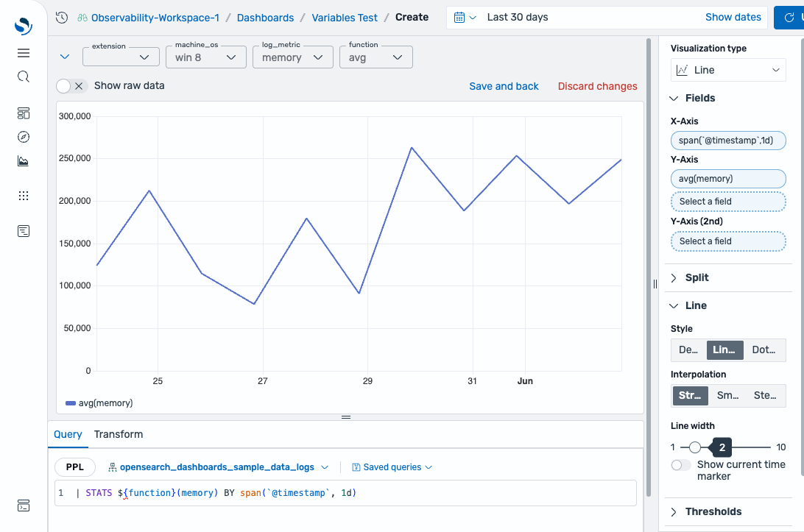Click the panel resize handle beside settings
Image resolution: width=804 pixels, height=532 pixels.
point(655,284)
